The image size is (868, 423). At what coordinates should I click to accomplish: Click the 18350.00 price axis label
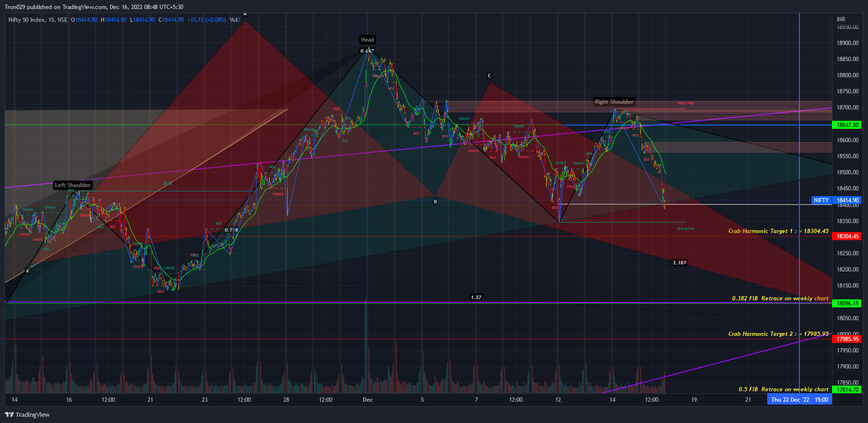click(x=848, y=221)
